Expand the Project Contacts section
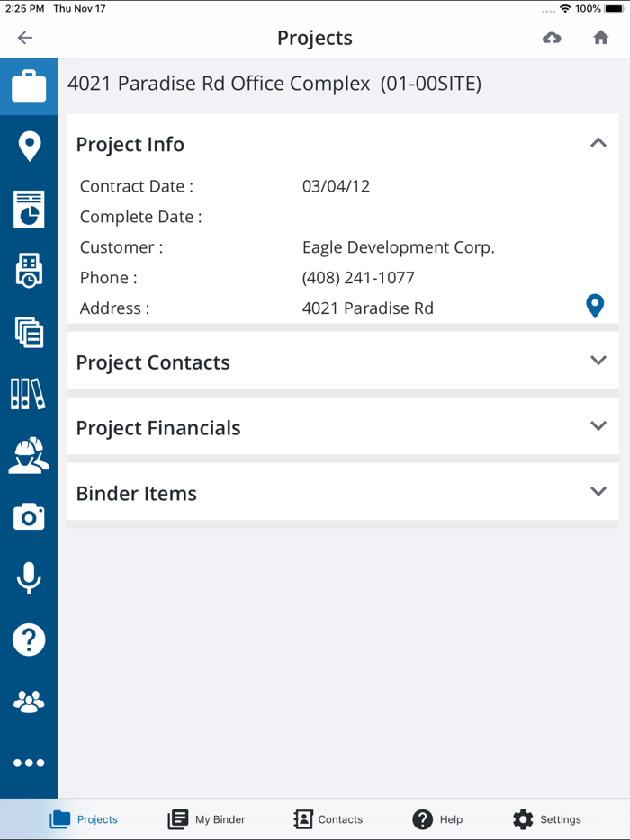Viewport: 630px width, 840px height. (598, 361)
